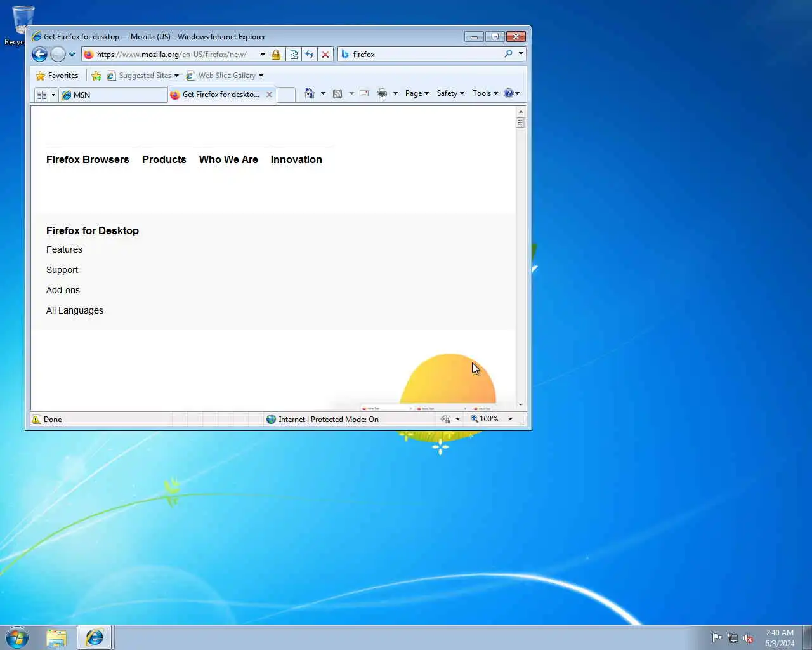
Task: Refresh the page with the refresh icon
Action: [310, 55]
